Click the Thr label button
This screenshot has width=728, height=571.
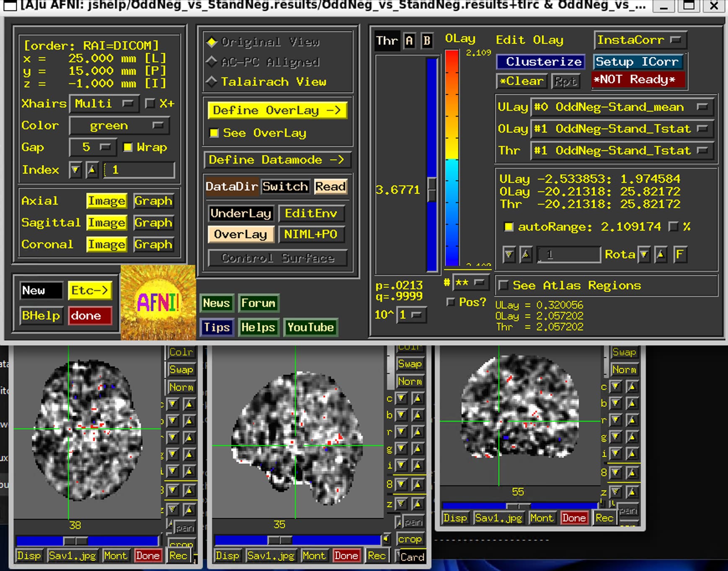pos(387,41)
